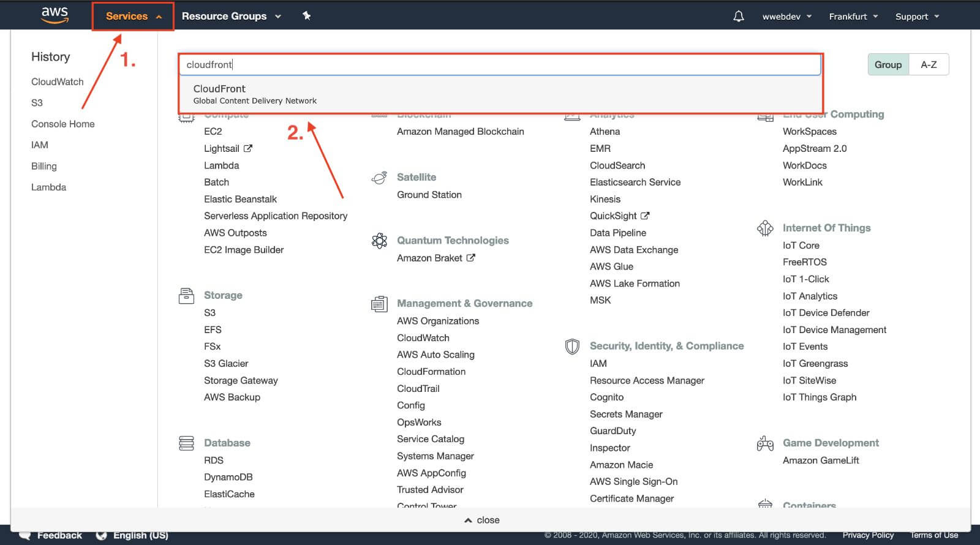Open EC2 Image Builder
The height and width of the screenshot is (545, 980).
(x=244, y=250)
